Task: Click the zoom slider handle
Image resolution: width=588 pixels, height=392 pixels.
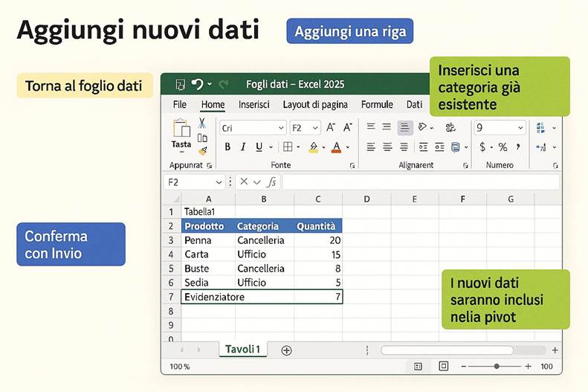Action: (497, 366)
